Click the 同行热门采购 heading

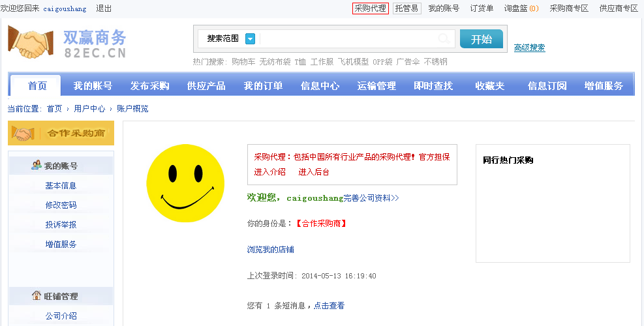[x=508, y=160]
